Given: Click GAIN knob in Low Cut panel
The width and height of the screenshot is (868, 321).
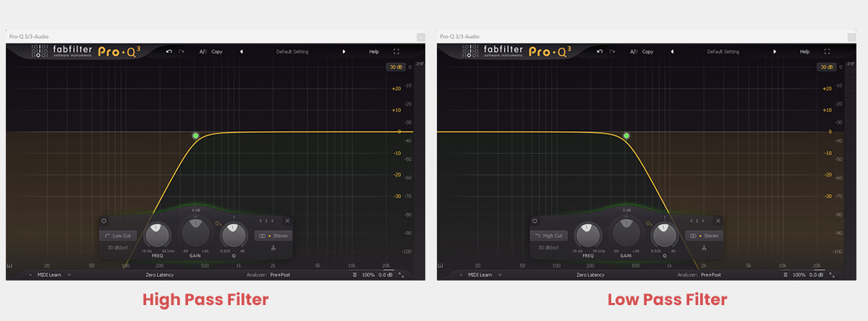Looking at the screenshot, I should tap(195, 233).
